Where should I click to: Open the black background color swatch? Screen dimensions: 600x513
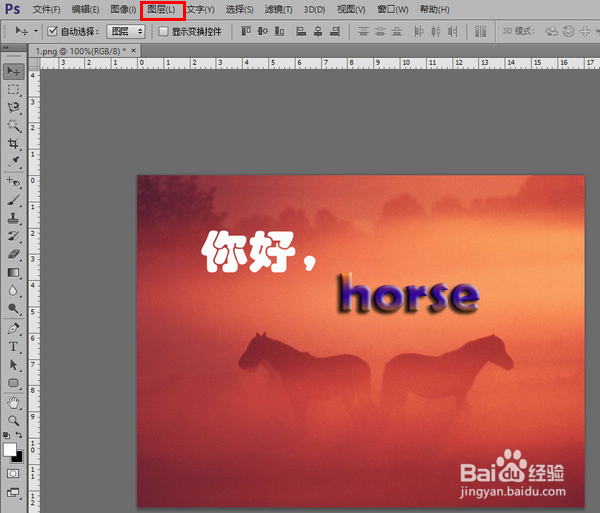(x=18, y=458)
